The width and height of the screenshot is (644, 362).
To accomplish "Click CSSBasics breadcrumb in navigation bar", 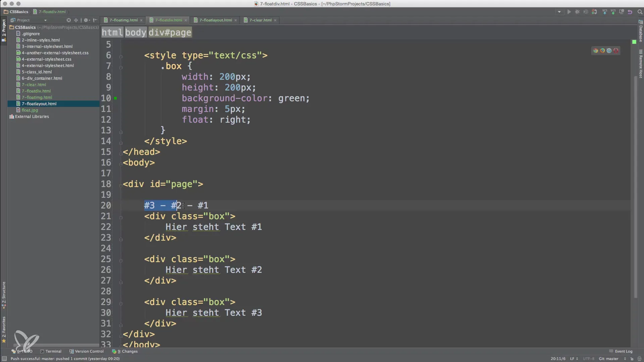I will coord(16,12).
